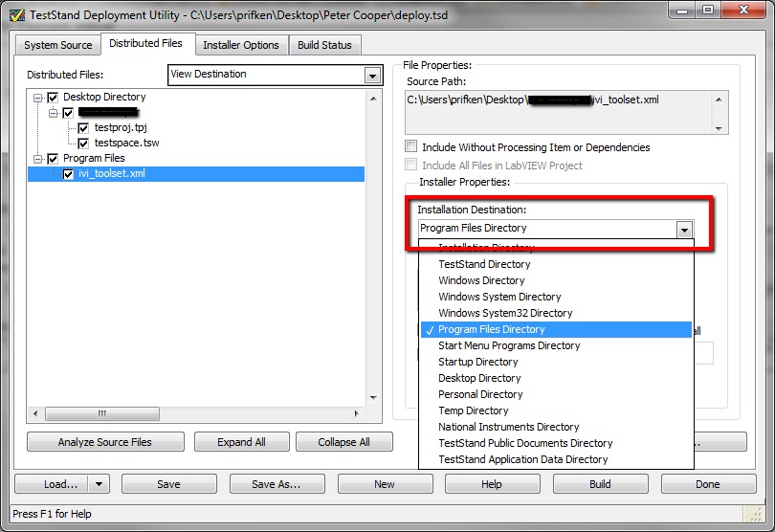Choose Windows Directory as destination
The height and width of the screenshot is (532, 775).
tap(556, 280)
